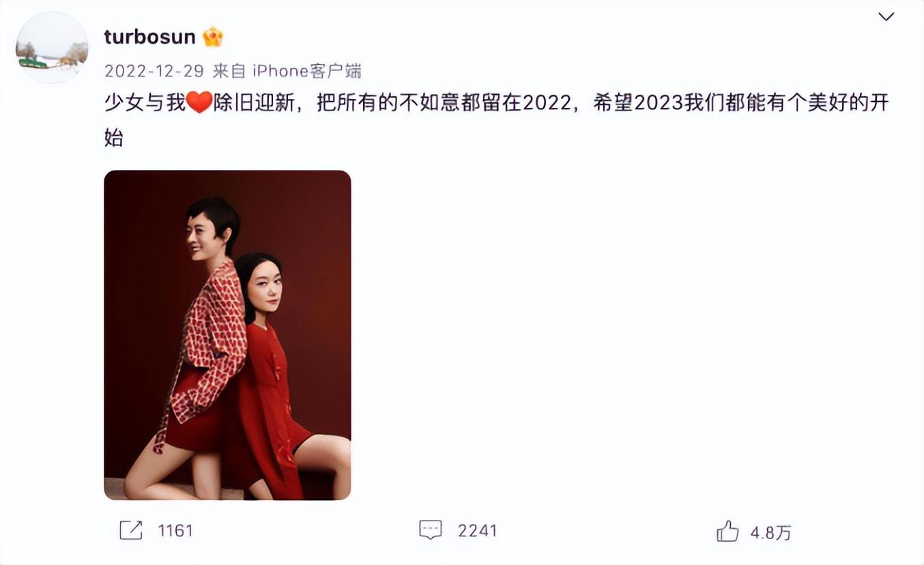Click 除旧迎新 in the post text

coord(253,104)
